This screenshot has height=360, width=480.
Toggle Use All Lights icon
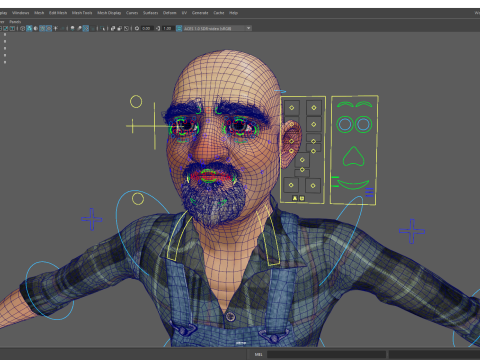point(55,28)
